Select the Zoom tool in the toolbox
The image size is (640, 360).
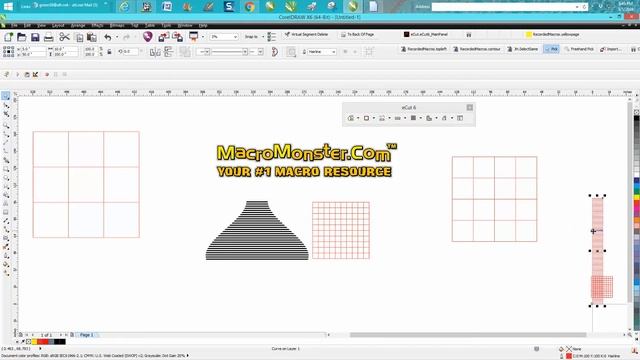click(6, 125)
